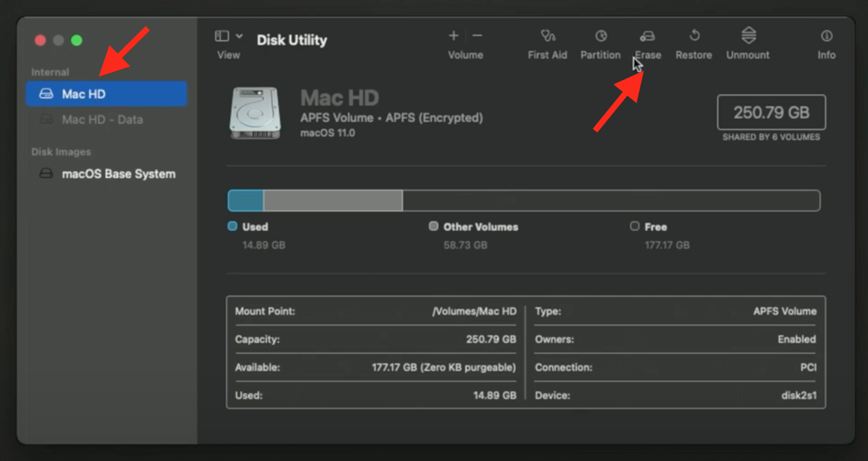This screenshot has width=868, height=461.
Task: Click the Volume toolbar label
Action: pyautogui.click(x=466, y=55)
